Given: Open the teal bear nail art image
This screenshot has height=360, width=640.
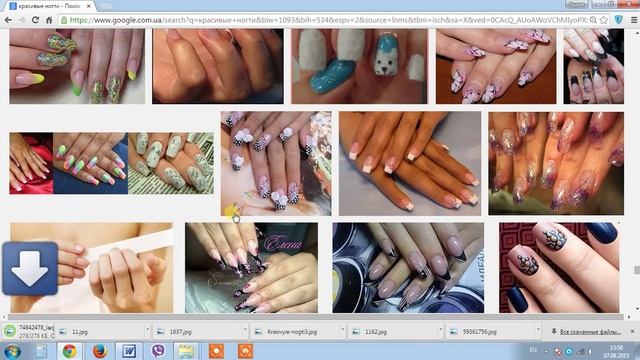Looking at the screenshot, I should (x=360, y=66).
